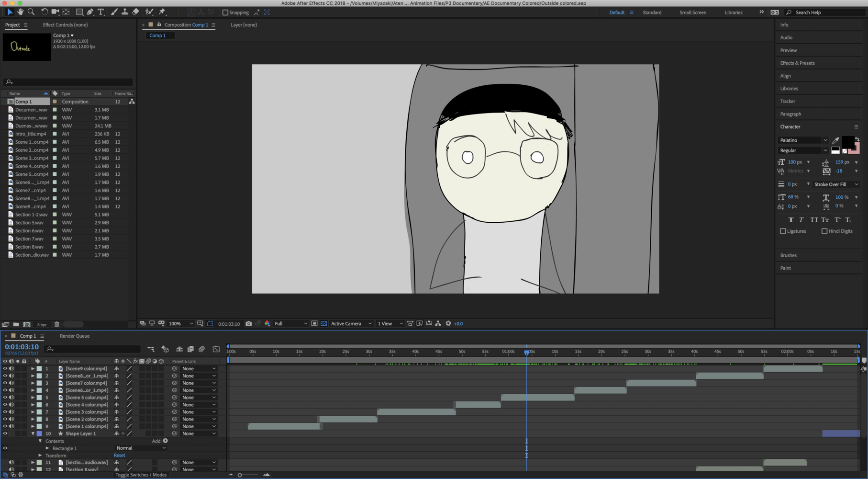
Task: Check the Ligatures option
Action: (783, 231)
